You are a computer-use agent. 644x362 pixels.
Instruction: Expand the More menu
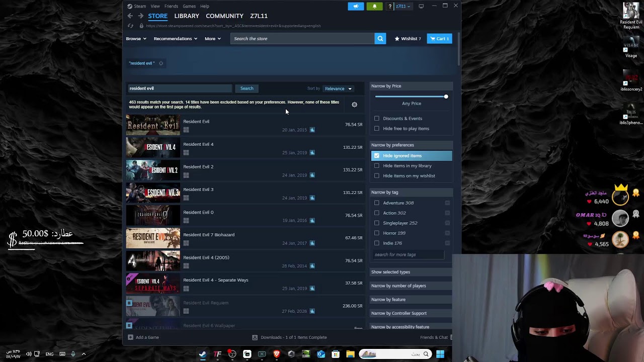coord(212,39)
